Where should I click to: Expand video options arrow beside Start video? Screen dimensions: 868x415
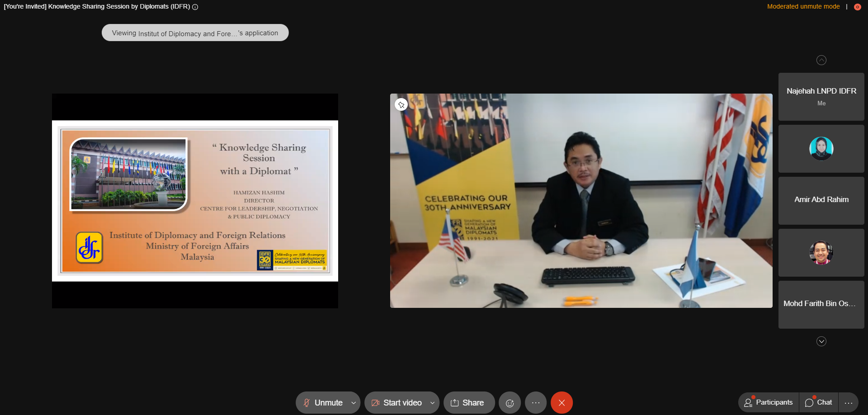coord(433,403)
